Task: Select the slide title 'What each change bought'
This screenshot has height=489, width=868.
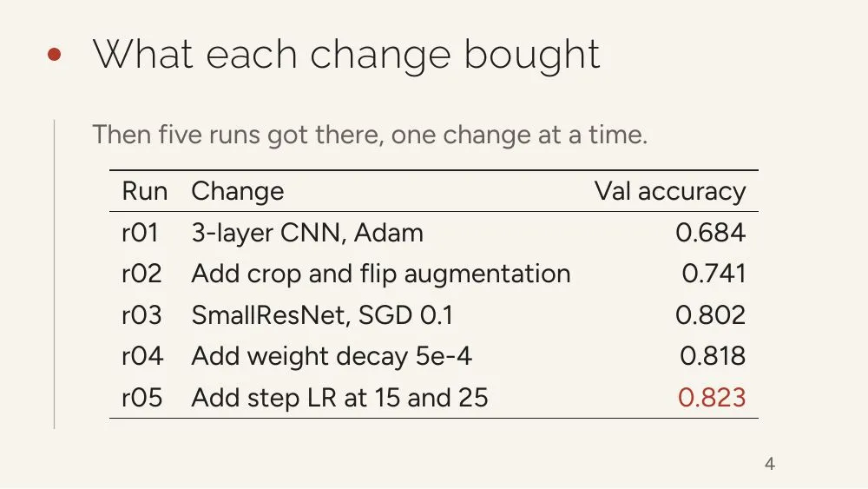Action: click(346, 56)
